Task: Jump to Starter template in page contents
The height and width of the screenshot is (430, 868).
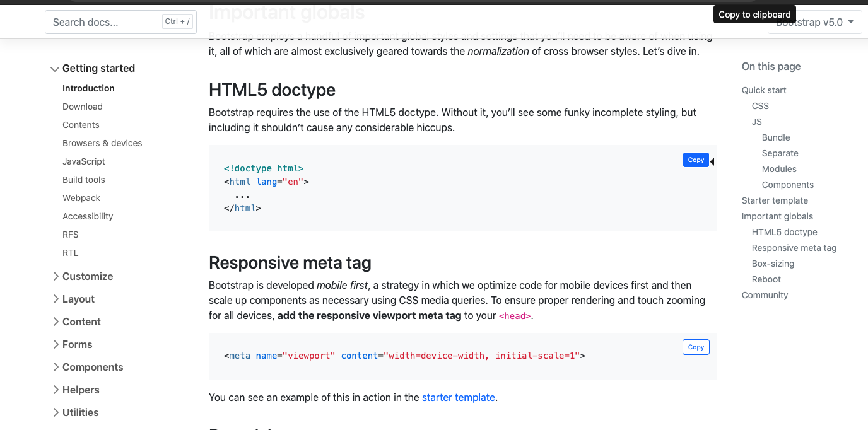Action: (x=775, y=200)
